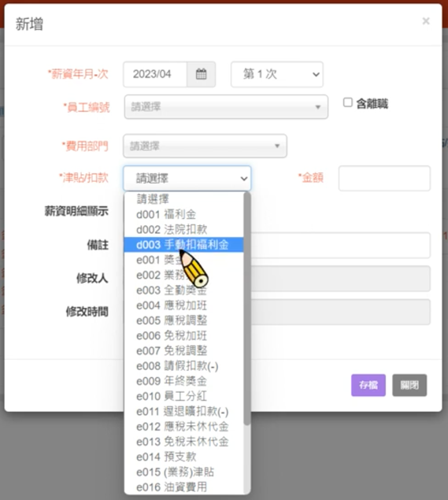
Task: Enable the 含離職 checkbox
Action: [347, 102]
